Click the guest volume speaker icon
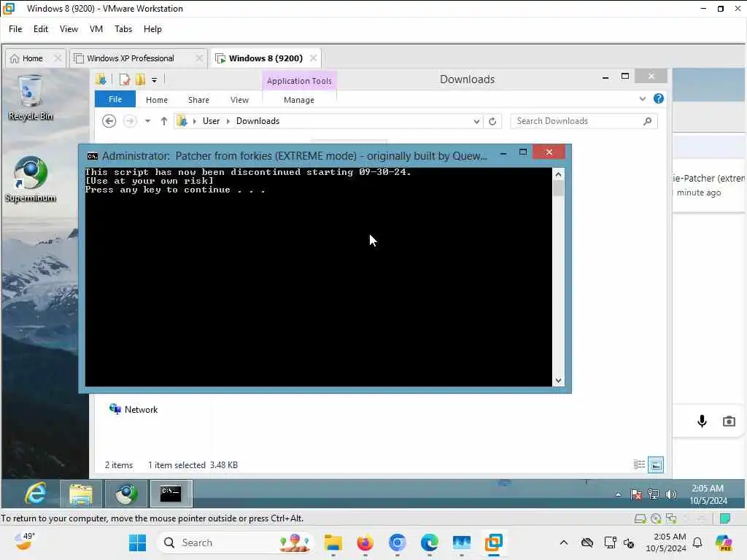 point(671,495)
